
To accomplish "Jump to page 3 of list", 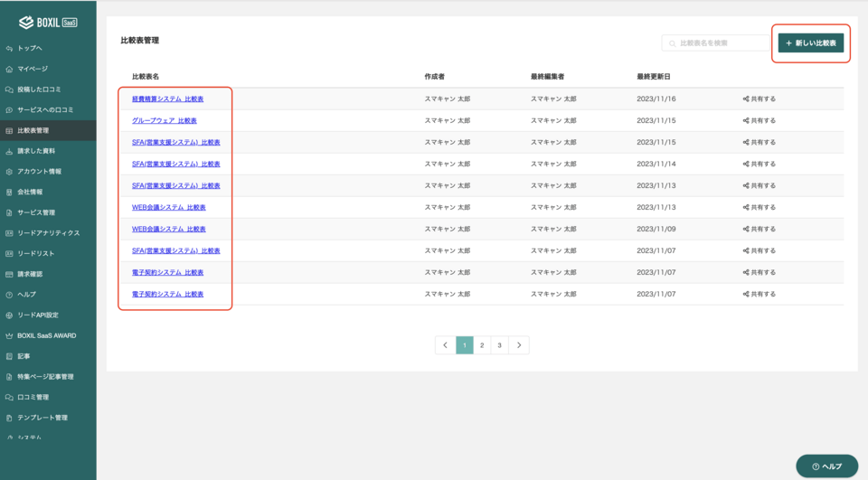I will [499, 345].
